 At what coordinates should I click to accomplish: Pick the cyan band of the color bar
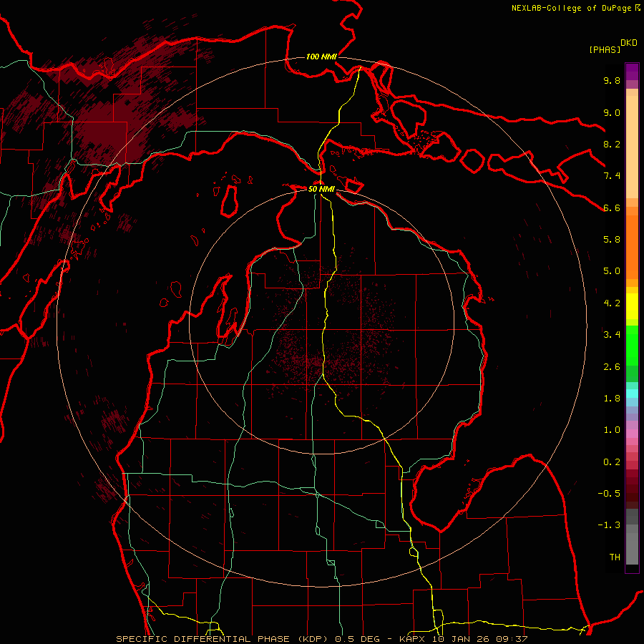[x=632, y=394]
